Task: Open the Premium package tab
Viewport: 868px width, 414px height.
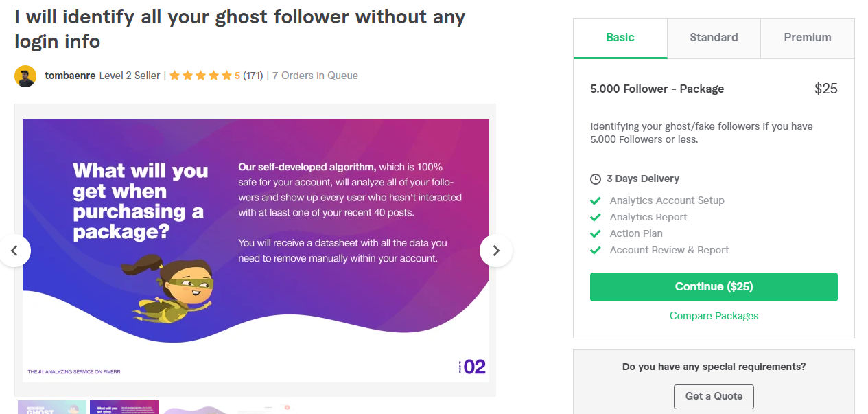Action: (808, 38)
